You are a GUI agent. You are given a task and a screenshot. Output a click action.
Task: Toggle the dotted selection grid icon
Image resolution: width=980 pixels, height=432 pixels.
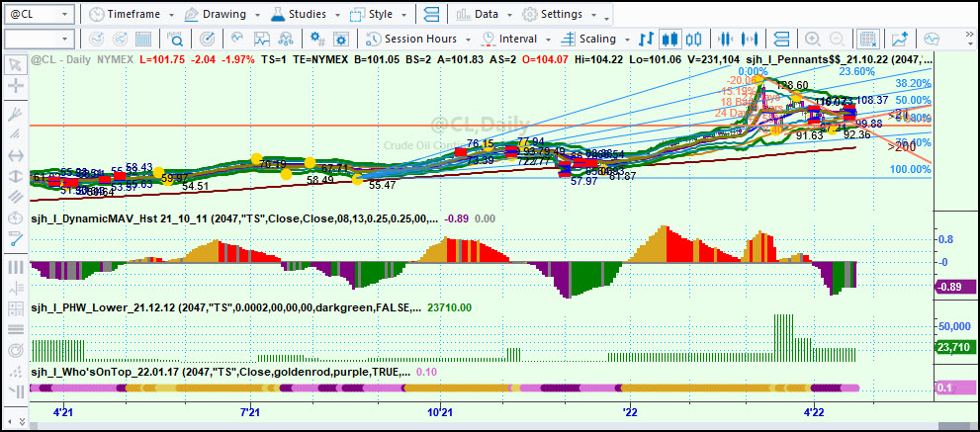867,39
